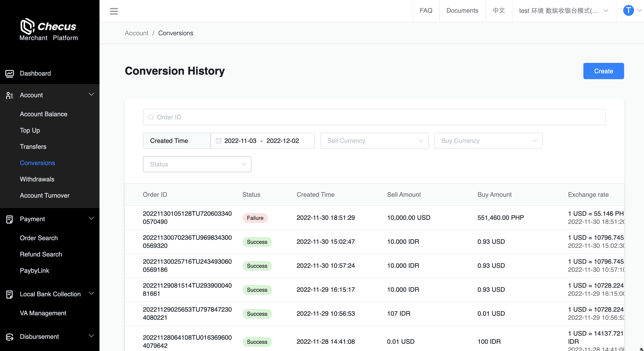Click the hamburger menu collapse icon
This screenshot has height=351, width=644.
pyautogui.click(x=114, y=11)
